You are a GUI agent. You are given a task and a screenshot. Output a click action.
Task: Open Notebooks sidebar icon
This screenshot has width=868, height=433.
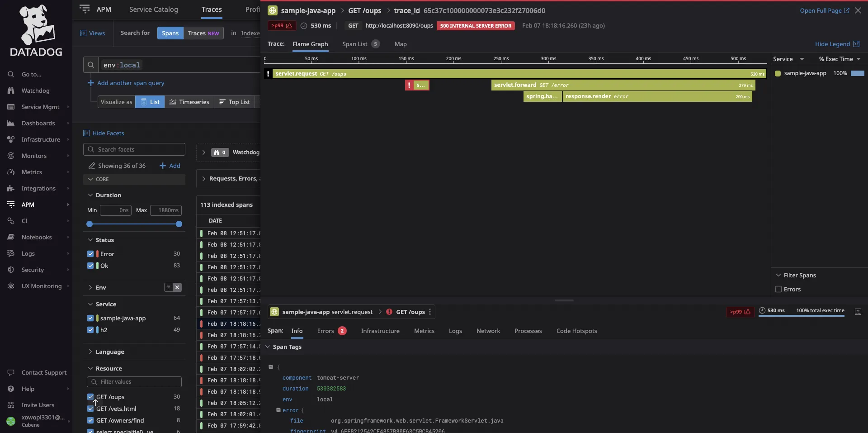[x=11, y=237]
